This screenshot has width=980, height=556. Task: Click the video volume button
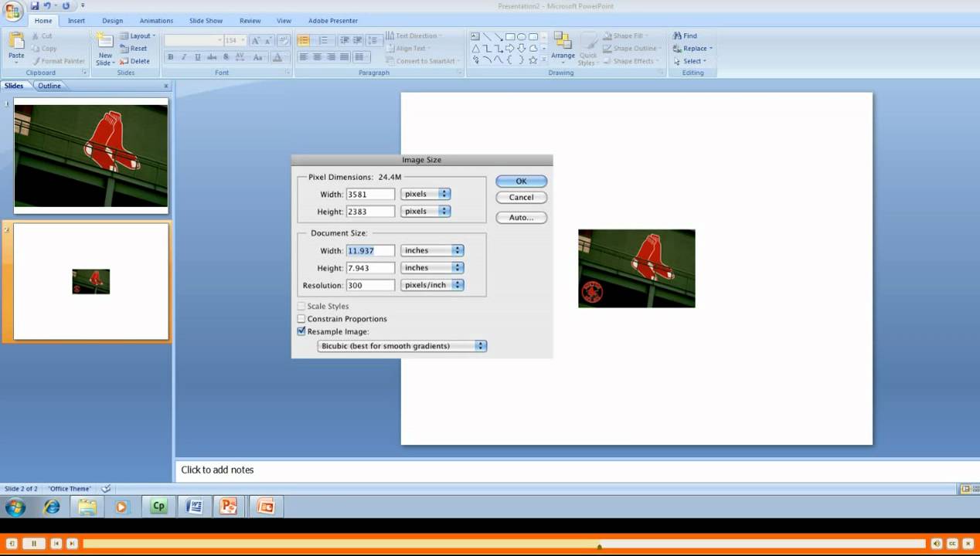[937, 544]
